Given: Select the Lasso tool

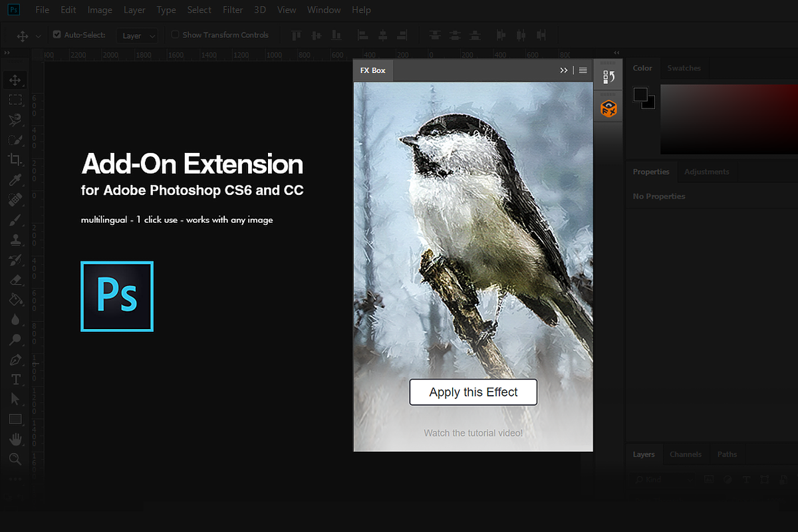Looking at the screenshot, I should (15, 120).
